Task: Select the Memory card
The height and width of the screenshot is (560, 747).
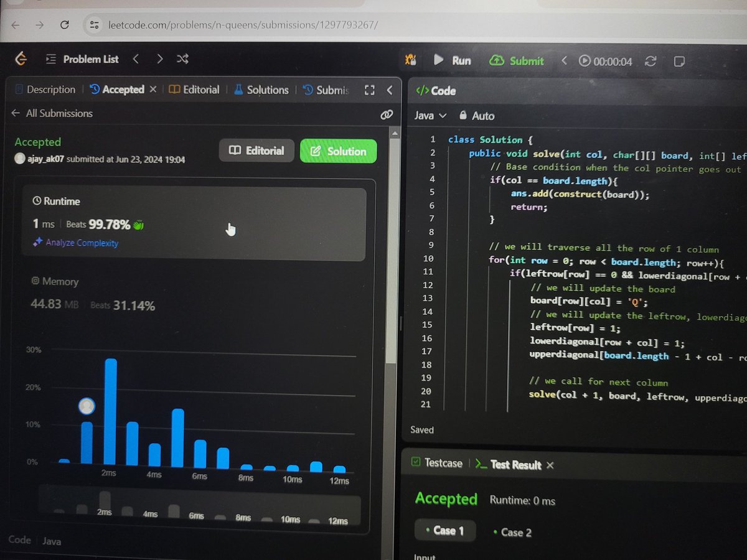Action: (194, 294)
